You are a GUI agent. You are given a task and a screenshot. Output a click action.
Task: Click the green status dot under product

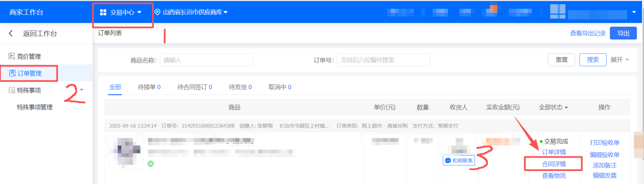pos(151,164)
